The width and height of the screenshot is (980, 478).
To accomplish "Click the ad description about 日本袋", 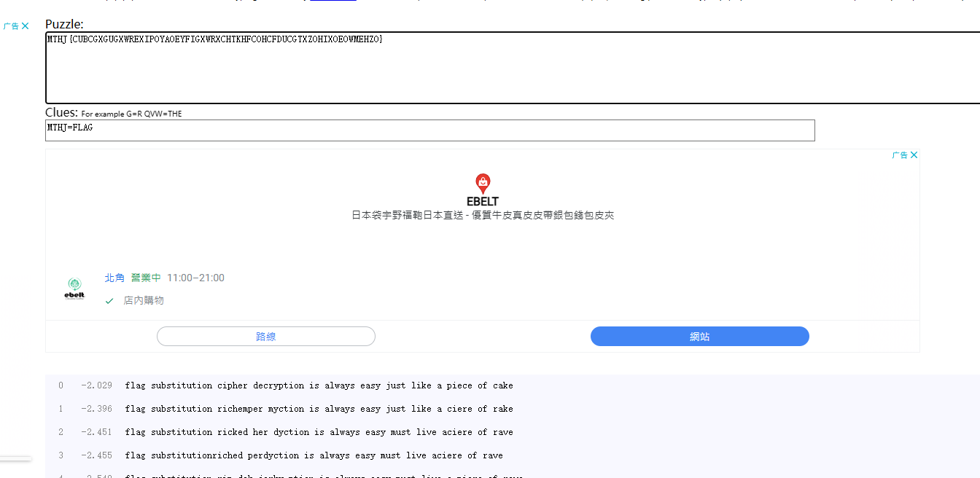I will click(483, 216).
